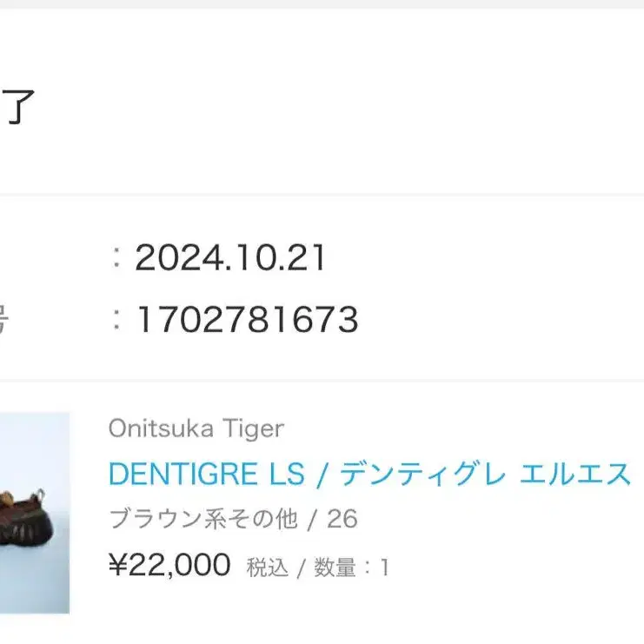Click the gray divider above the product row
This screenshot has width=644, height=644.
pyautogui.click(x=322, y=381)
